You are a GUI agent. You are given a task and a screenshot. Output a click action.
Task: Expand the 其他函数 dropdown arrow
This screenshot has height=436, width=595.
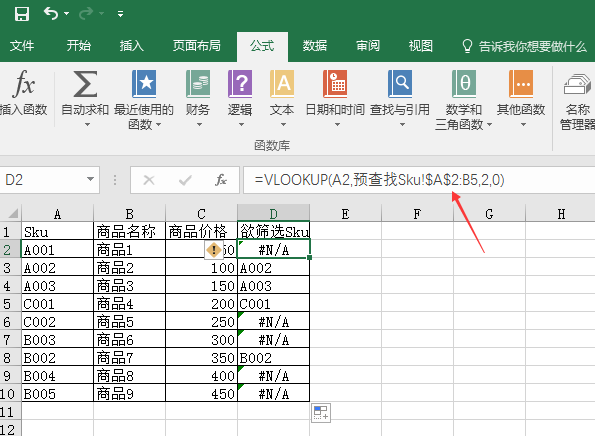point(523,124)
